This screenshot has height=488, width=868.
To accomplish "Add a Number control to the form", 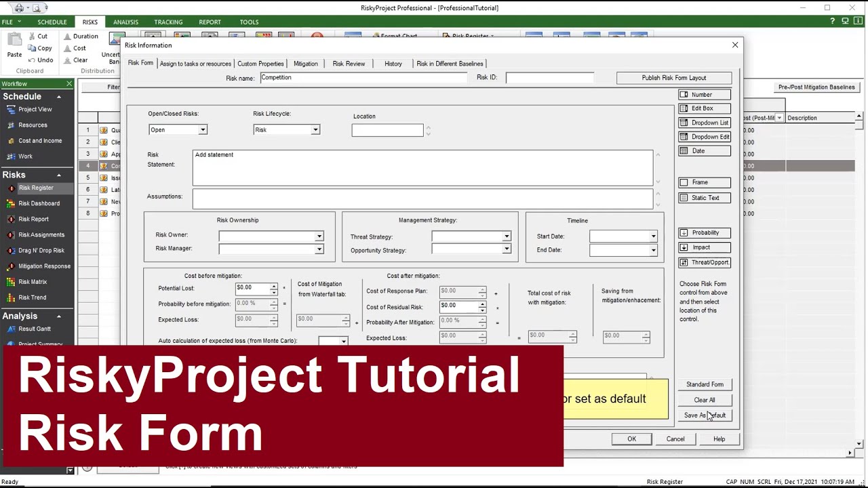I will (x=705, y=95).
